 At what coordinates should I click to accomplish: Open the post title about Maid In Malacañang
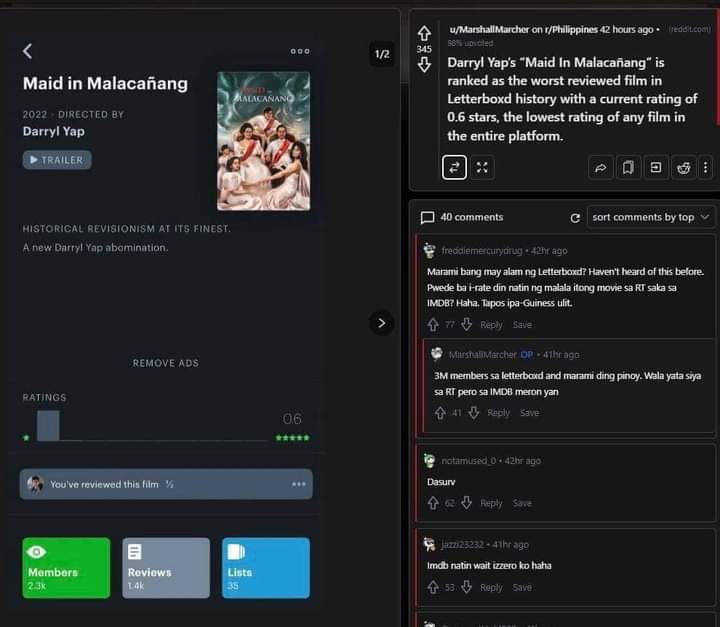[x=572, y=99]
